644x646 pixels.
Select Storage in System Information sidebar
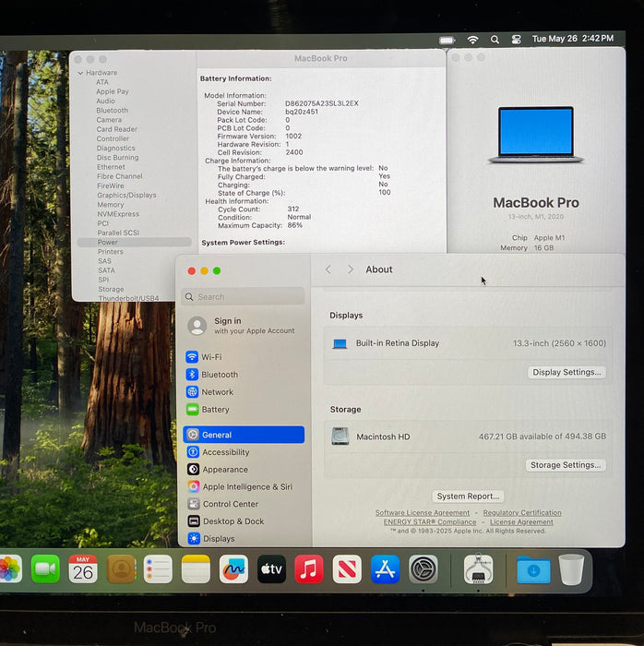pos(111,289)
